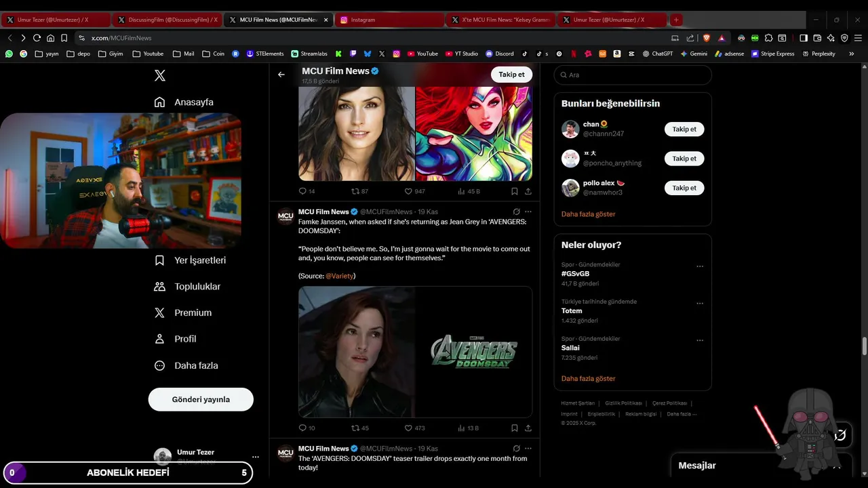Open the #GSvGB trending topic
The height and width of the screenshot is (488, 868).
tap(575, 274)
